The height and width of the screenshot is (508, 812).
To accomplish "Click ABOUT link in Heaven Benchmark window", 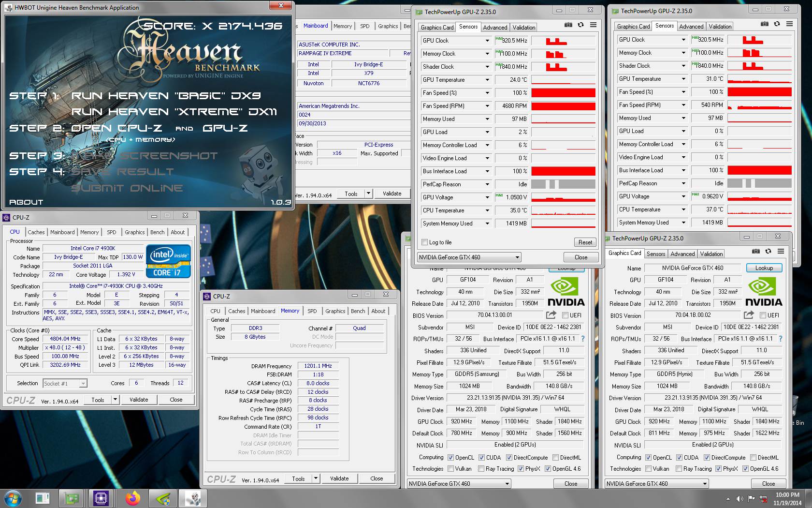I will (26, 202).
